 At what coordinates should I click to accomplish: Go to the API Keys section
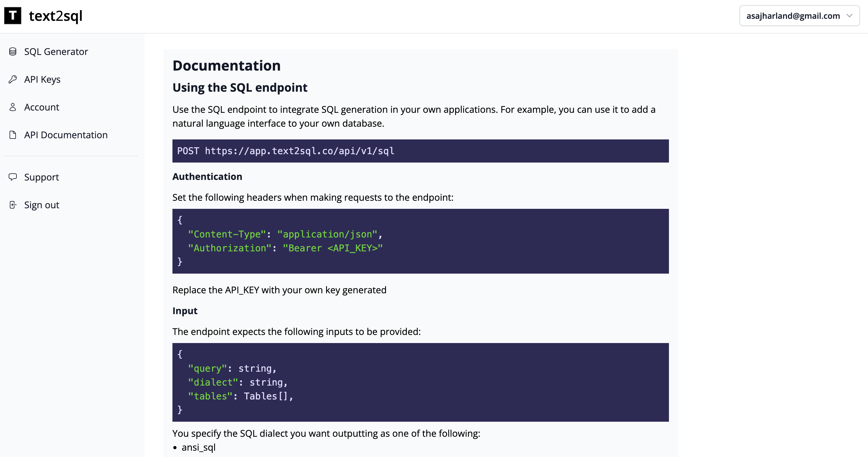(x=42, y=80)
